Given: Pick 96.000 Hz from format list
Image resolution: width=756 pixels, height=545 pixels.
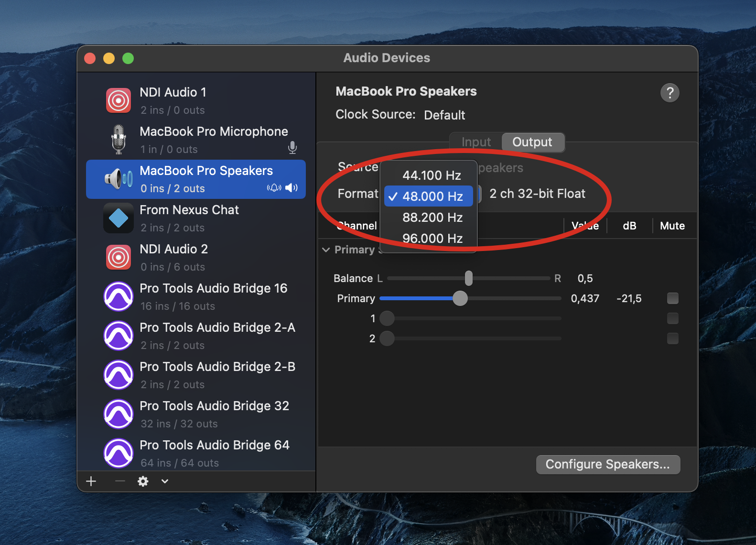Looking at the screenshot, I should coord(432,238).
